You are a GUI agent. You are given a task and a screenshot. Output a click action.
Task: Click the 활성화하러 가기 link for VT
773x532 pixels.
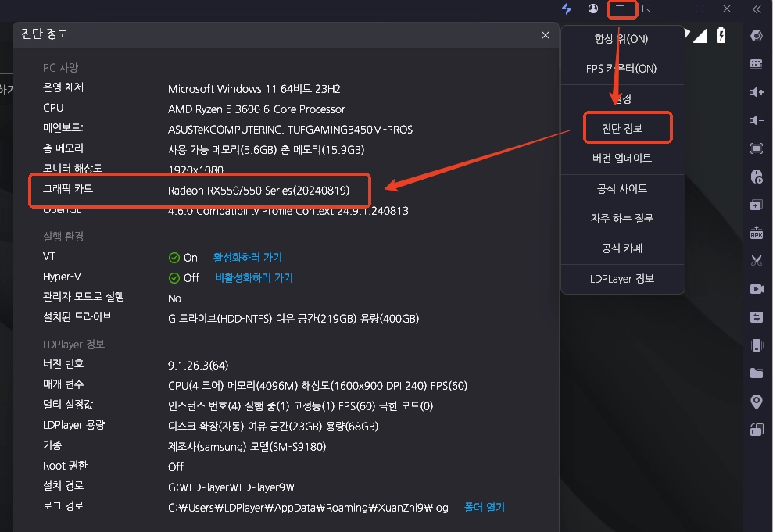[x=248, y=257]
